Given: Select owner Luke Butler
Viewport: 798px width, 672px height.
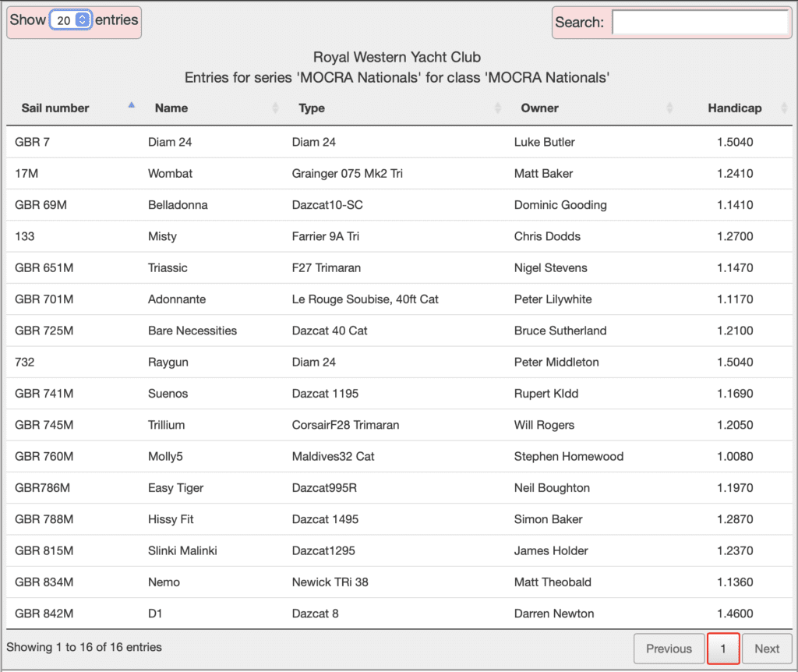Looking at the screenshot, I should pos(544,142).
